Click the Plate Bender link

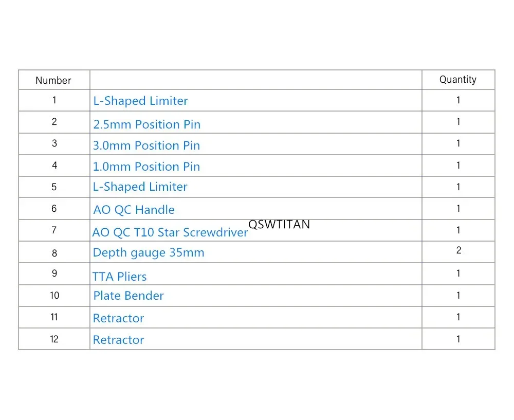pyautogui.click(x=128, y=296)
